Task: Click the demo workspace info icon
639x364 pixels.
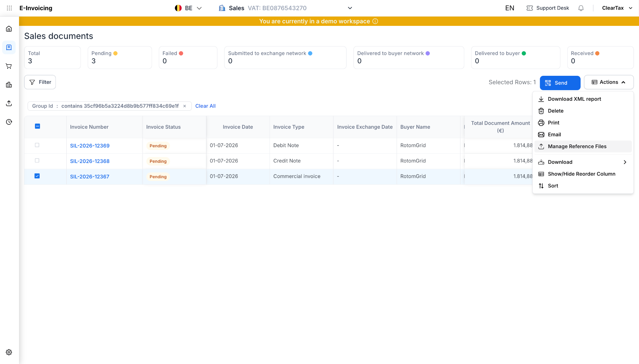Action: pyautogui.click(x=375, y=21)
